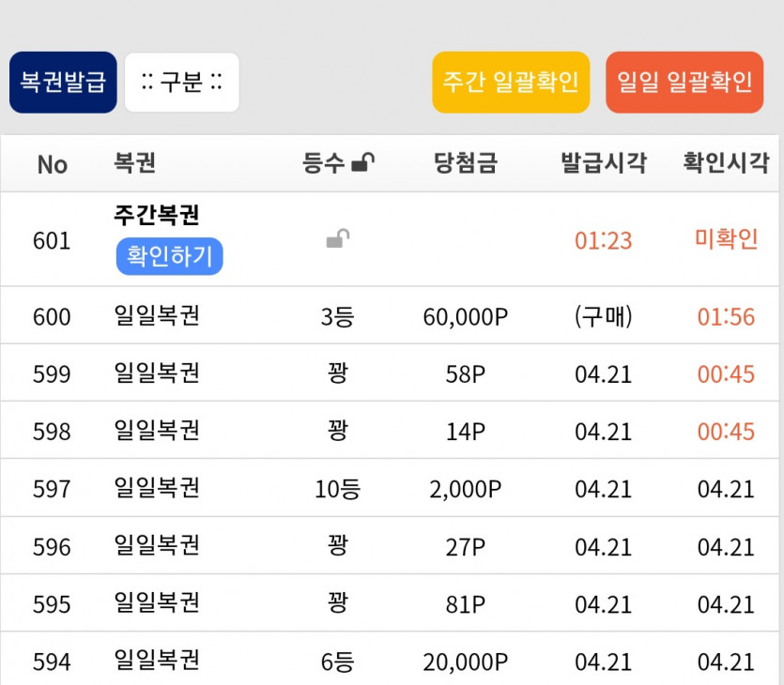Click the 60,000P prize cell
Screen dimensions: 784x685
[466, 317]
